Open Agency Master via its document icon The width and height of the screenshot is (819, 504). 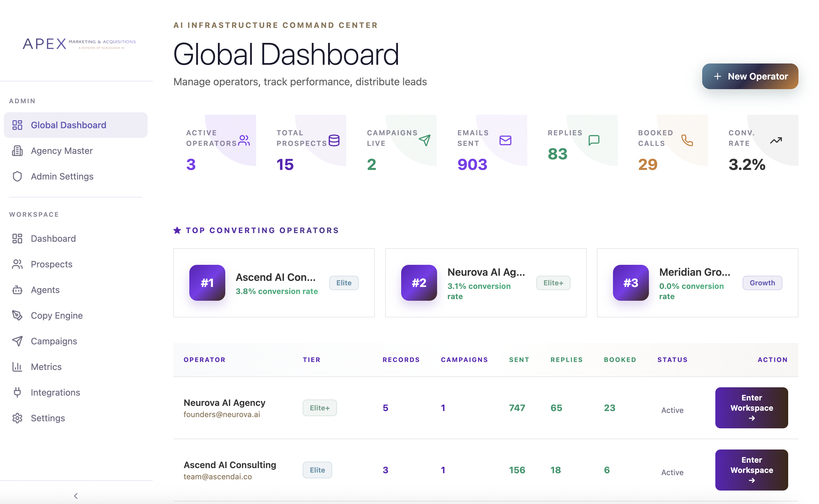tap(17, 151)
